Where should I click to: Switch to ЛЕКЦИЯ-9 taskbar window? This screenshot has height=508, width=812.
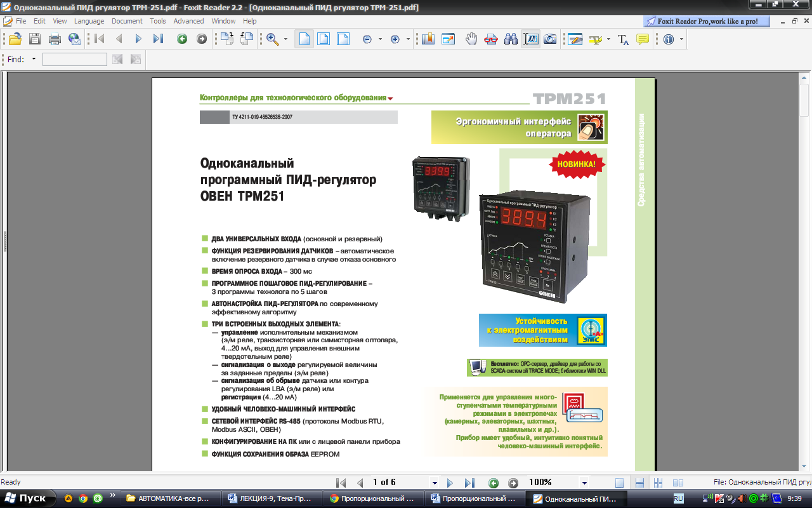[x=272, y=498]
